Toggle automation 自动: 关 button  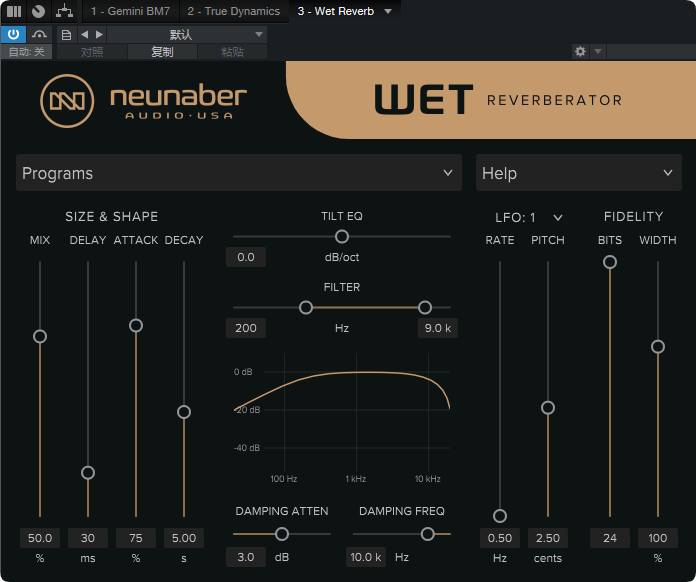coord(26,52)
